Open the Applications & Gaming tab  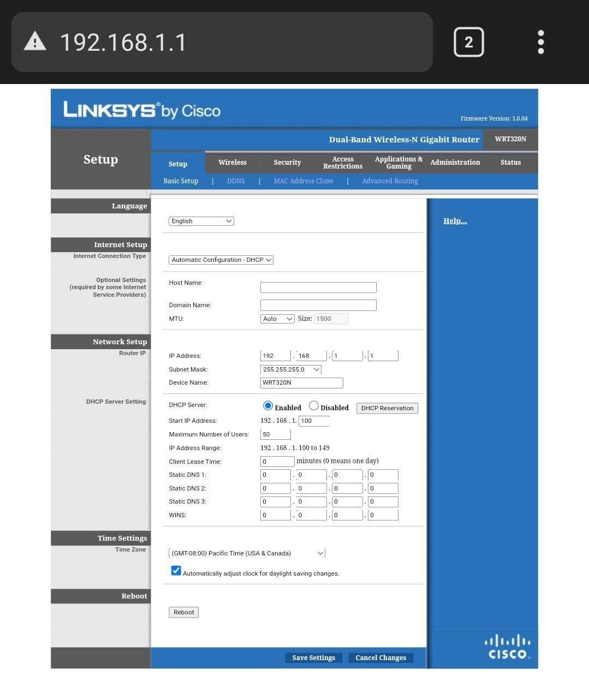(x=399, y=163)
